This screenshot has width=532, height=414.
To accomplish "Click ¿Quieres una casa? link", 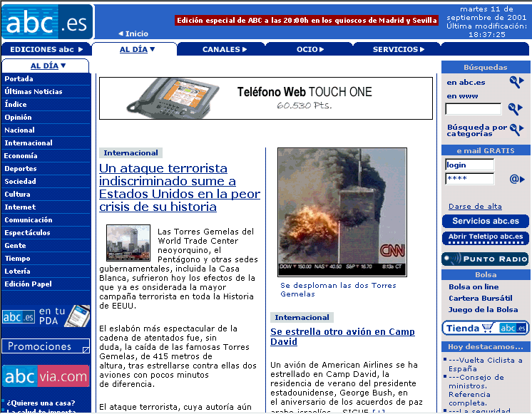I will (x=41, y=403).
